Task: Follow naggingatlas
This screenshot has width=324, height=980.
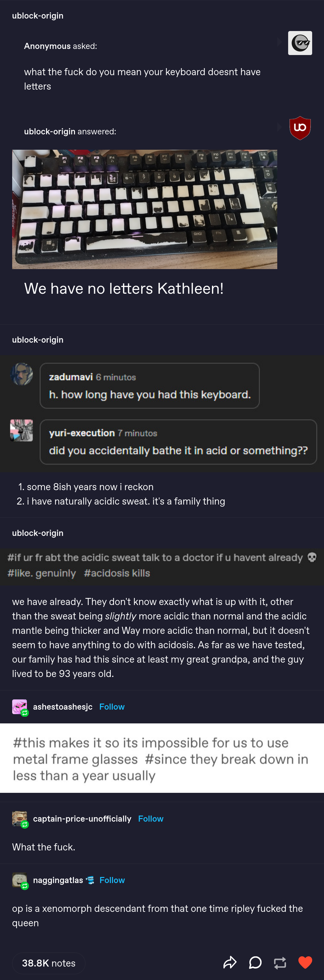Action: click(x=112, y=880)
